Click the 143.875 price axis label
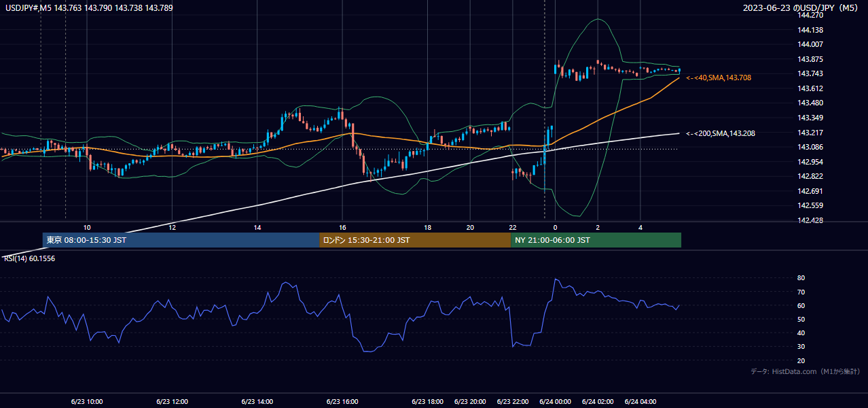The height and width of the screenshot is (408, 868). 810,59
